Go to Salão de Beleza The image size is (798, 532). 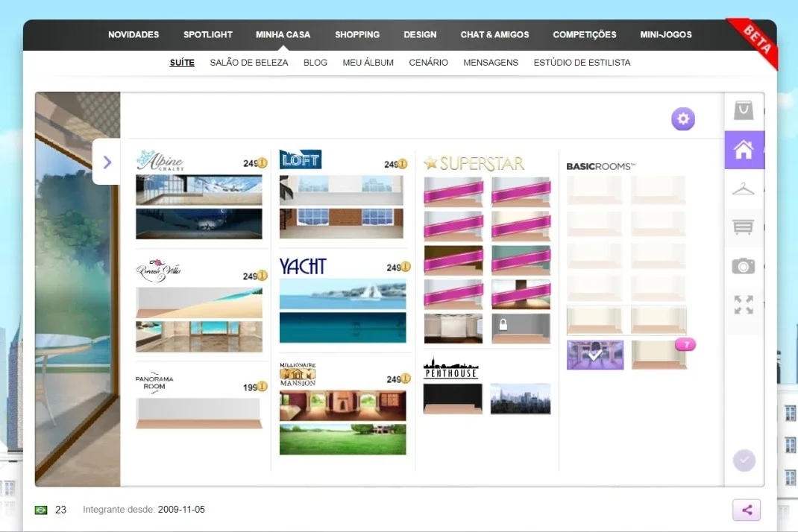249,63
